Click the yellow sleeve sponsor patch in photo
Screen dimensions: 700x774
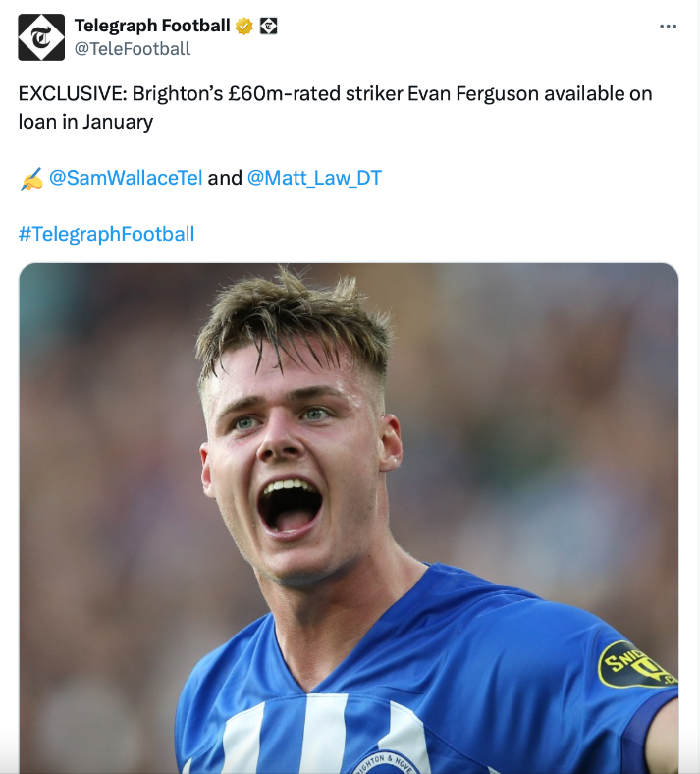point(637,664)
